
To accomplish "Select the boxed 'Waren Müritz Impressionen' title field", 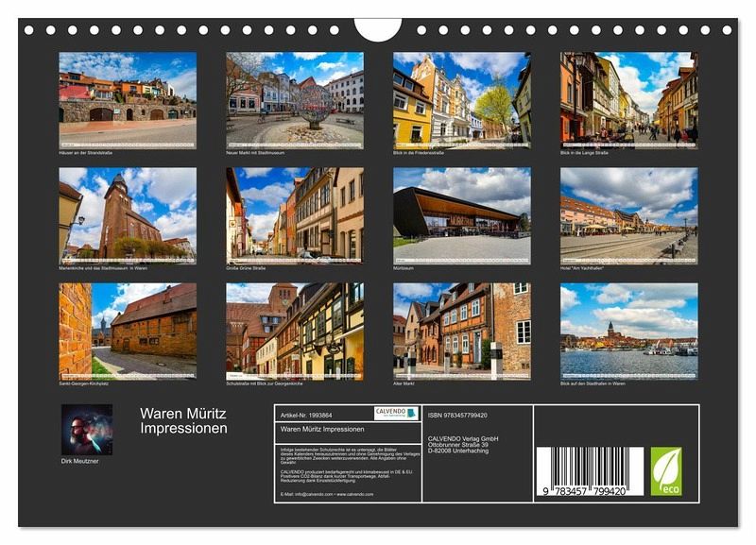I will click(348, 434).
